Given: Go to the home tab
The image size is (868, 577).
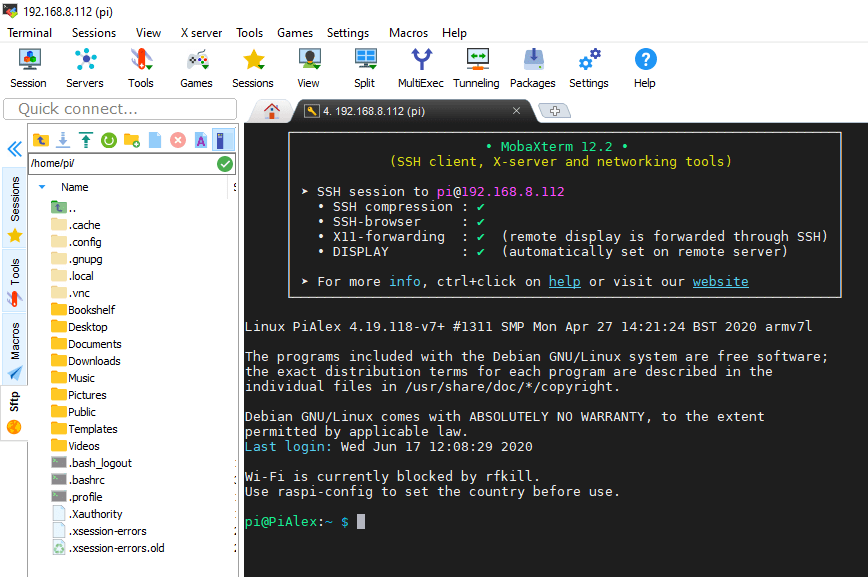Looking at the screenshot, I should 271,111.
